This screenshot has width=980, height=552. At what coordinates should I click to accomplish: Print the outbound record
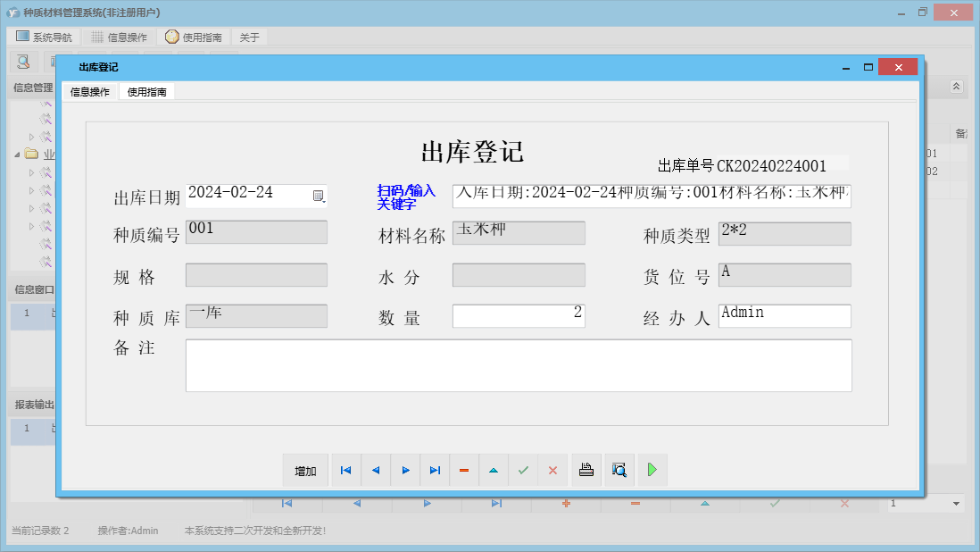tap(586, 470)
